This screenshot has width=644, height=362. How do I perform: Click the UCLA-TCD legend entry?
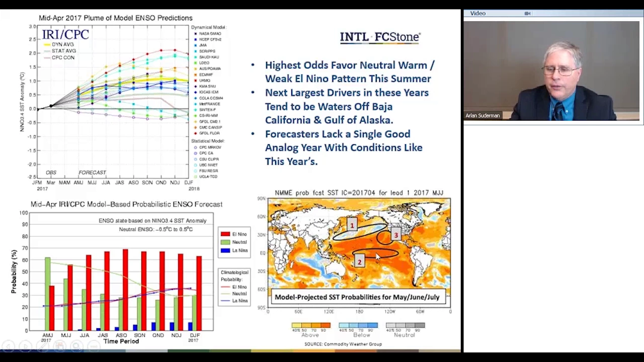[x=206, y=176]
